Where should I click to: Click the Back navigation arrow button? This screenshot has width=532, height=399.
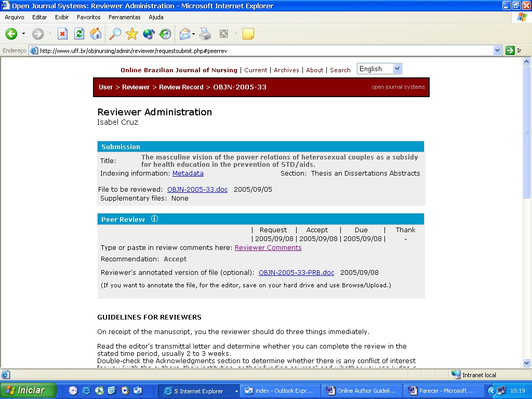(x=11, y=34)
